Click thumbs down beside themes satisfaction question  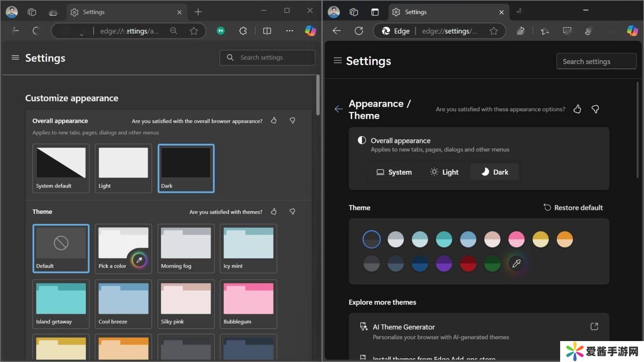292,212
